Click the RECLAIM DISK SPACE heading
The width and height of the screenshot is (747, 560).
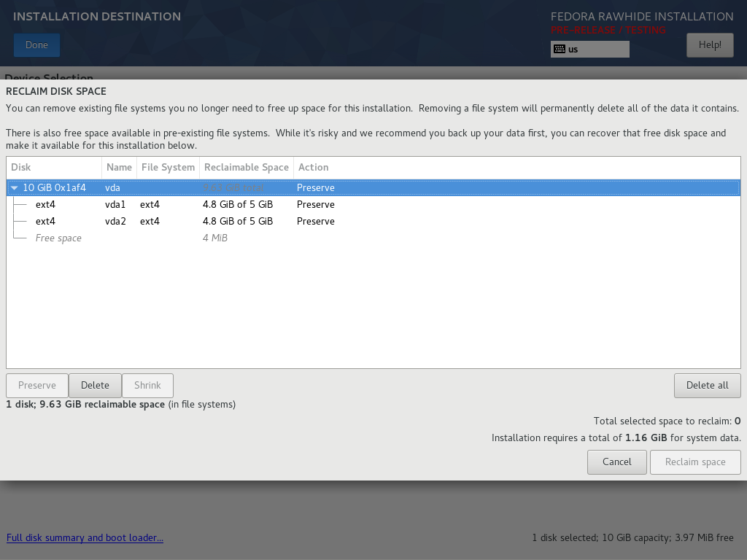[56, 91]
